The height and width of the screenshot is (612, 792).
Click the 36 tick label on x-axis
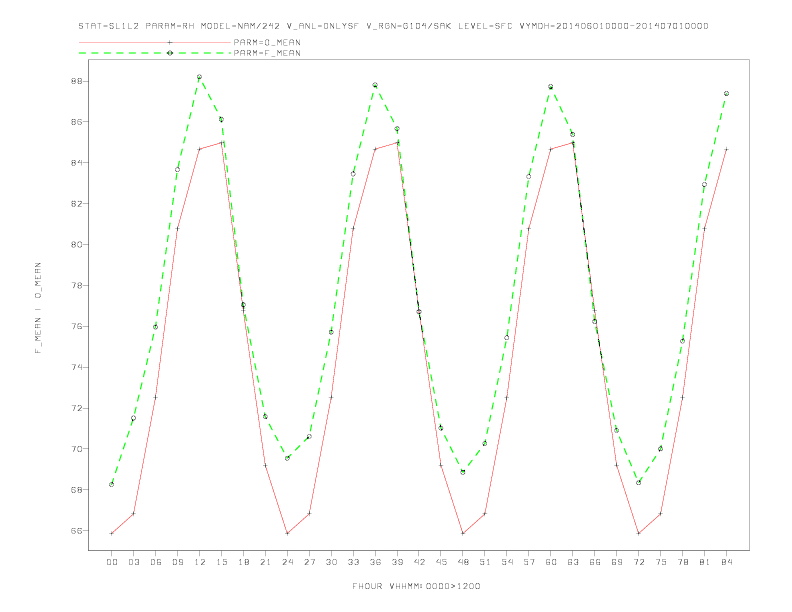tap(375, 562)
